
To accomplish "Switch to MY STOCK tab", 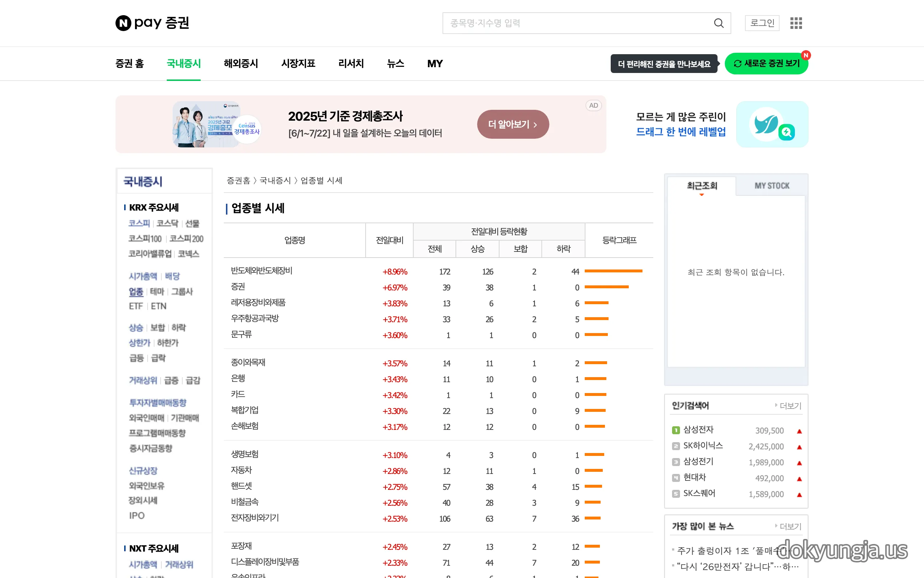I will tap(772, 186).
